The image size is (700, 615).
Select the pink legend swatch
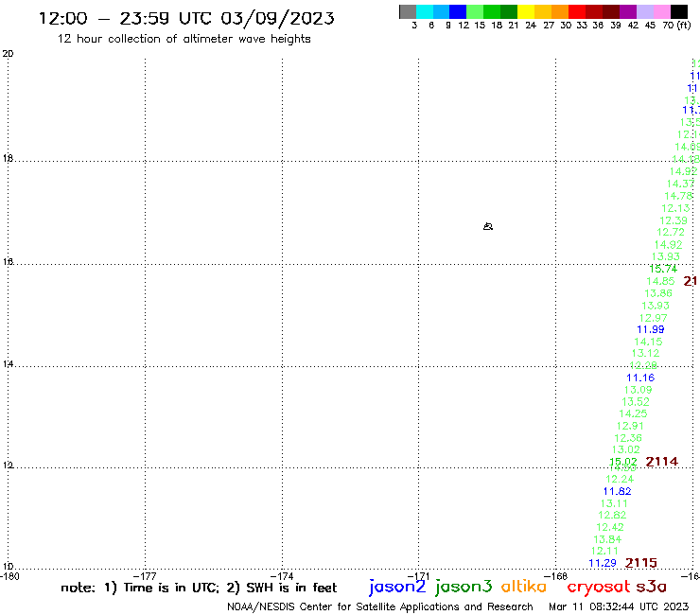pyautogui.click(x=661, y=11)
